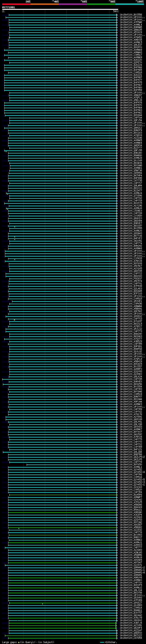
Task: Click label UniRef100_B6SS97
Action: (131, 226)
